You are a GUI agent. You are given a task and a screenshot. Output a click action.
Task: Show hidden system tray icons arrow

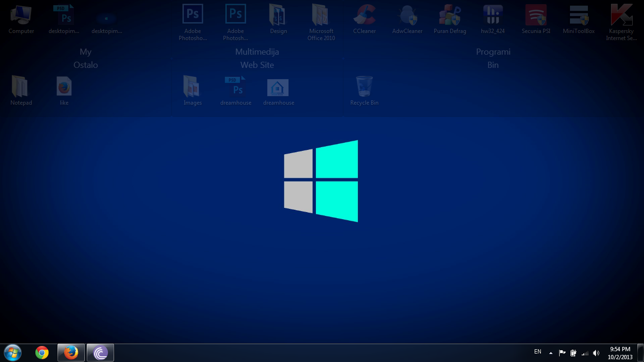[551, 353]
